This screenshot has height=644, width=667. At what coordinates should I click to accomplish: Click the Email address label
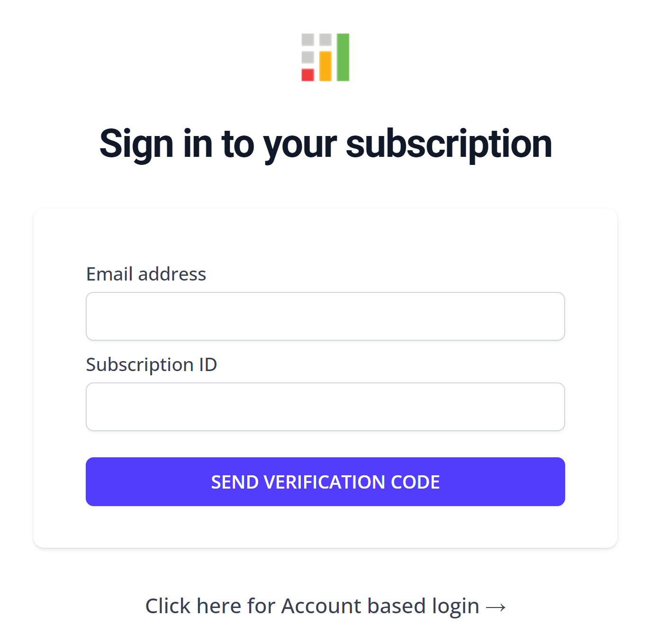click(146, 274)
